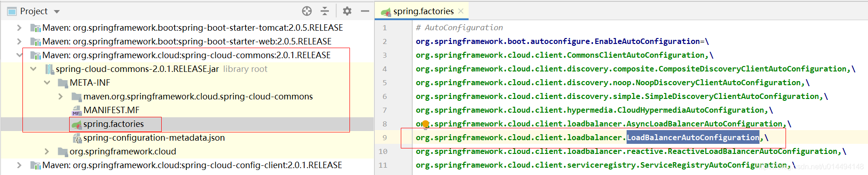
Task: Collapse spring-cloud-commons Maven library node
Action: 19,55
